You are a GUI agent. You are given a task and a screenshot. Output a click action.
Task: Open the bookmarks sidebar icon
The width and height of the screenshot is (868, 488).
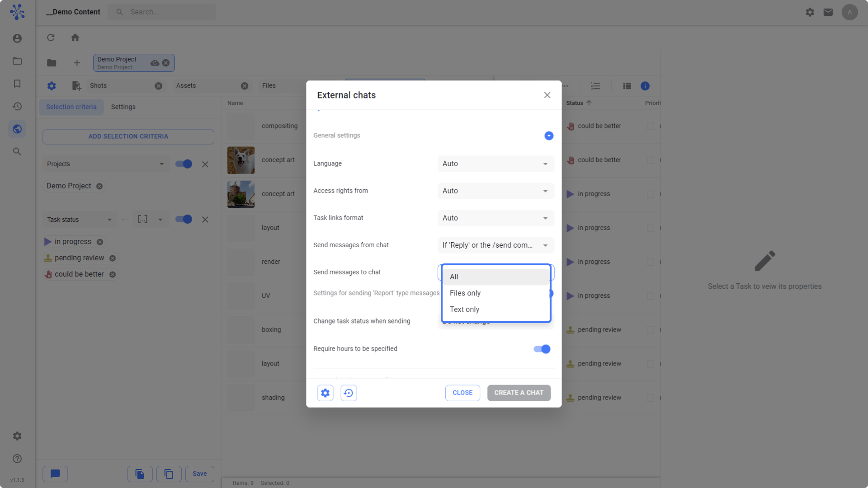(x=17, y=84)
